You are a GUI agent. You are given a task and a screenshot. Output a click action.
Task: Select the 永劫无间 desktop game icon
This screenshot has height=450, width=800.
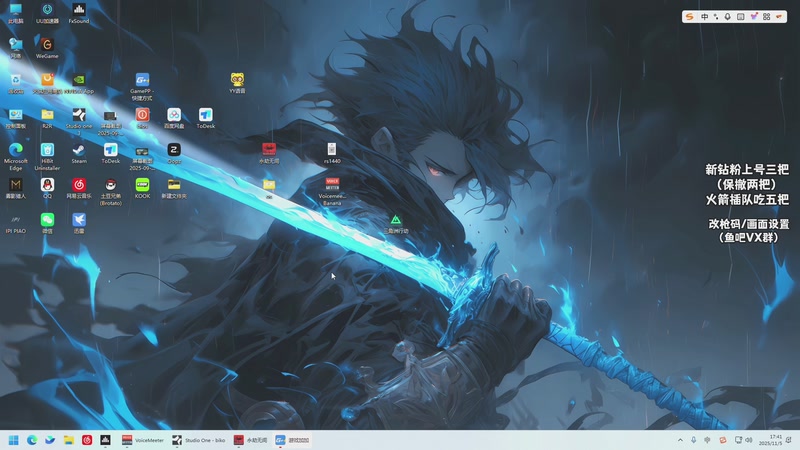tap(269, 153)
